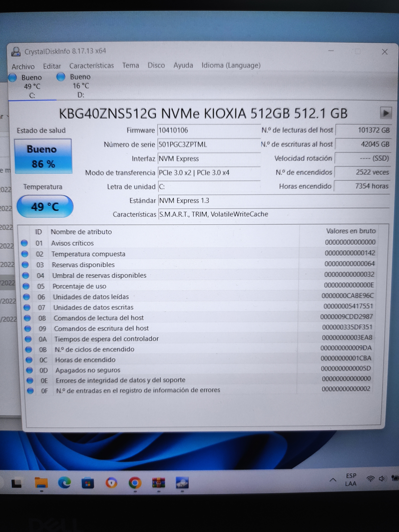Open Google Chrome from the taskbar
This screenshot has width=399, height=532.
click(135, 482)
